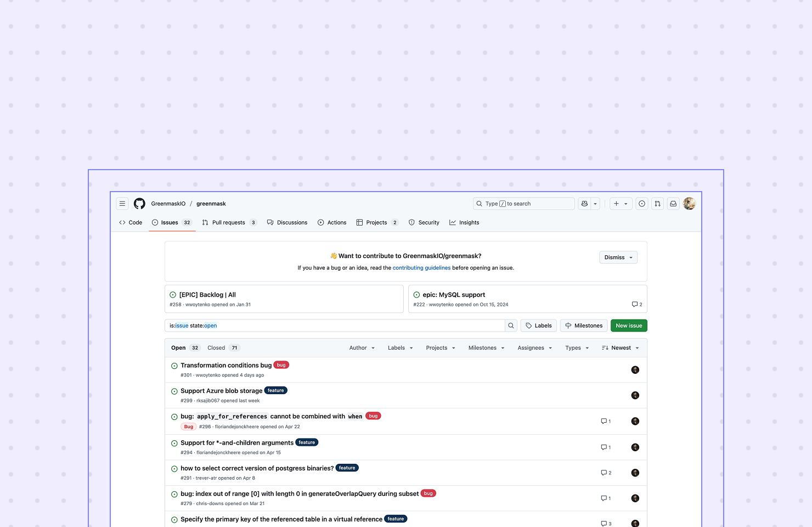Screen dimensions: 812x527
Task: Open the greenmask repository link
Action: coord(211,204)
